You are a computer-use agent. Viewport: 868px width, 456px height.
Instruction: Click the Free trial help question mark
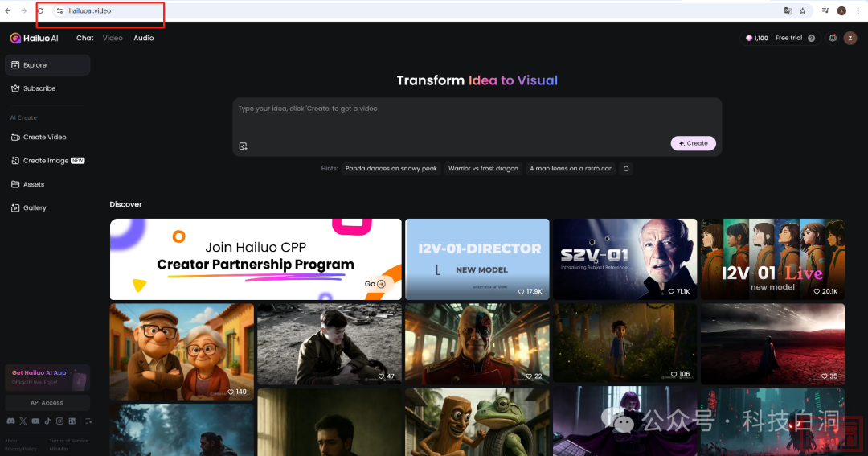811,38
